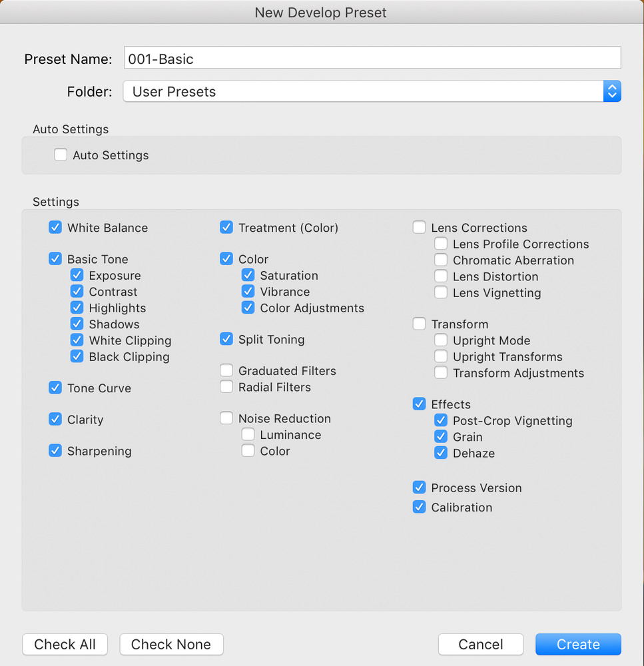Open the Folder dropdown stepper arrows
644x666 pixels.
[612, 91]
